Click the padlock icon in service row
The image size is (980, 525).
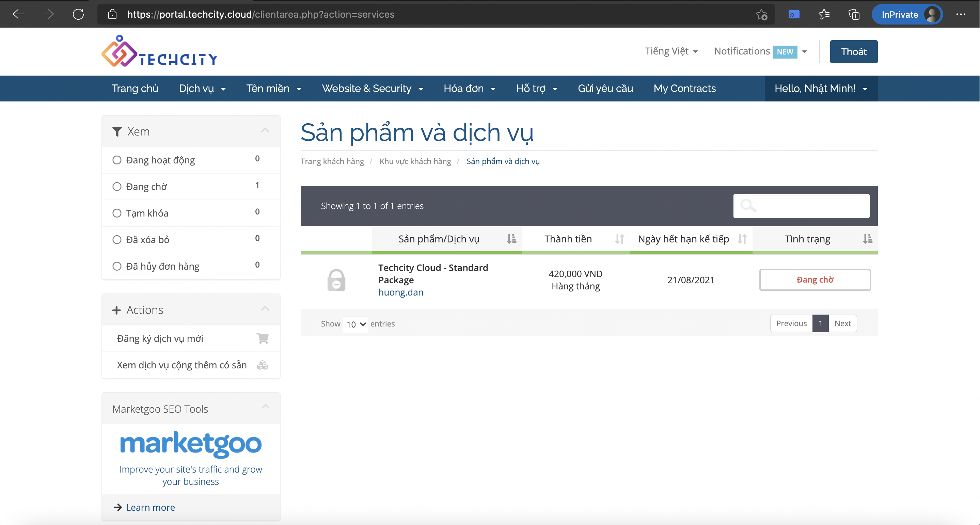click(x=336, y=280)
